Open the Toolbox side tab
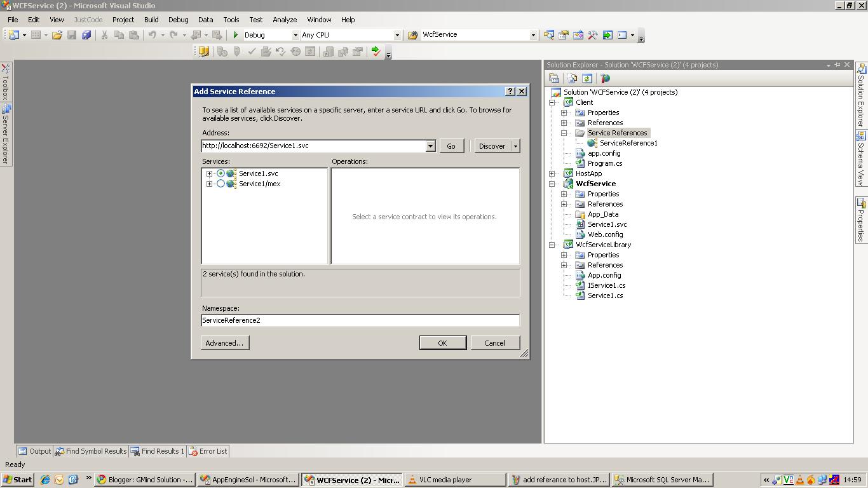The image size is (868, 488). pyautogui.click(x=5, y=81)
